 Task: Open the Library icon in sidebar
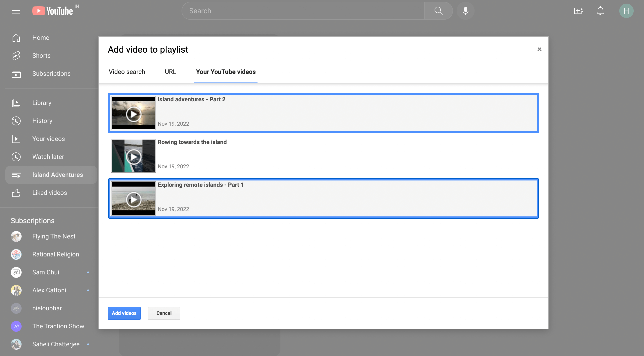(x=16, y=102)
